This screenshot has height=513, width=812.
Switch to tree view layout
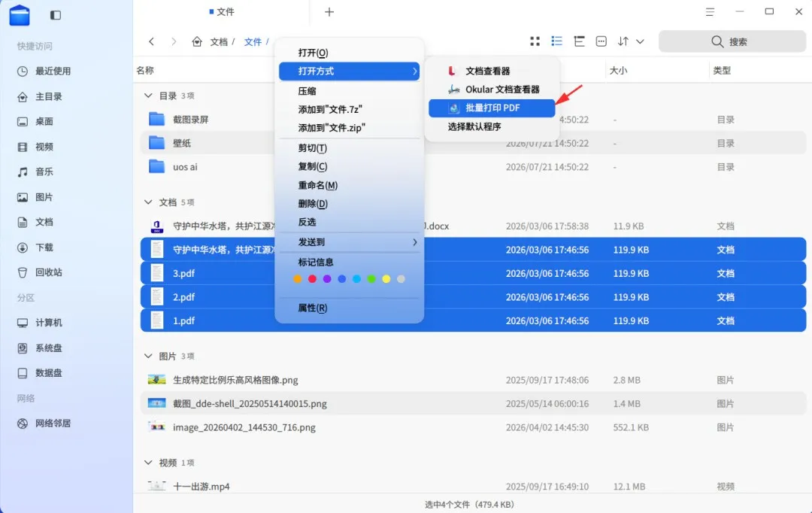pos(579,41)
